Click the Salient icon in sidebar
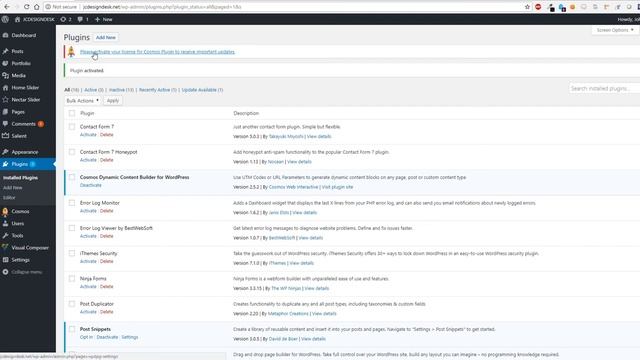 5,136
